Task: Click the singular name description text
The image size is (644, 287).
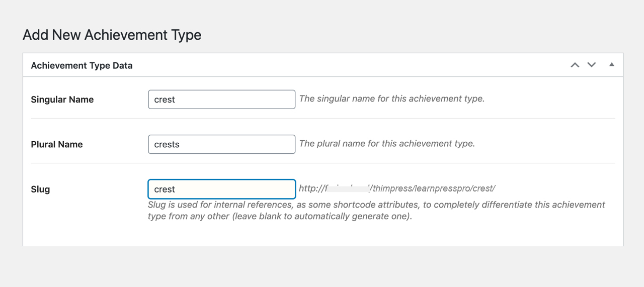Action: pyautogui.click(x=391, y=99)
